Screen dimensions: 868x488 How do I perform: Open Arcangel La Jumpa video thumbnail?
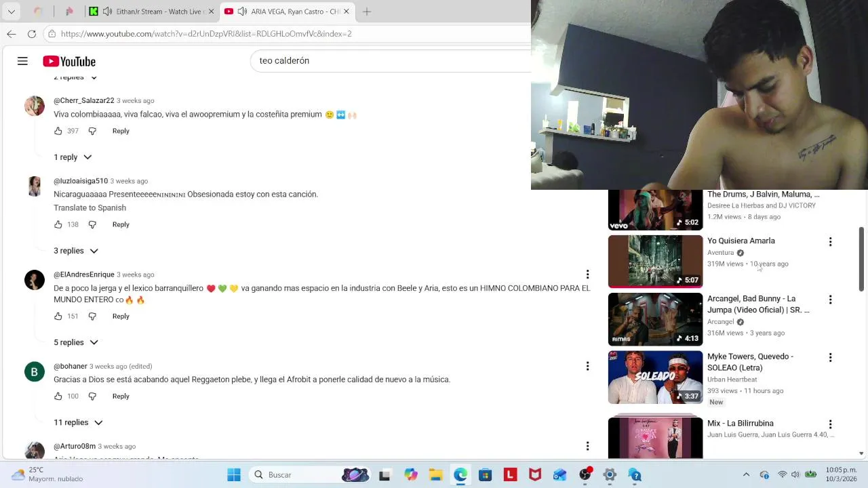[x=655, y=319]
